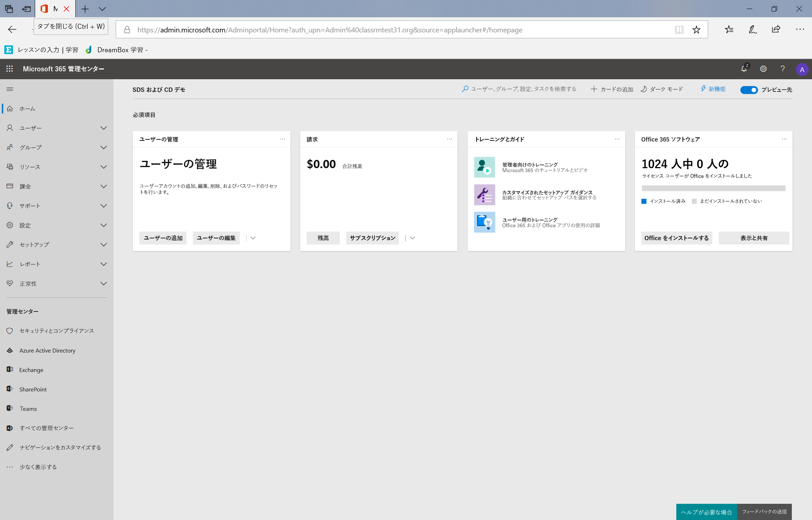Open SharePoint admin center
The height and width of the screenshot is (520, 812).
coord(32,389)
